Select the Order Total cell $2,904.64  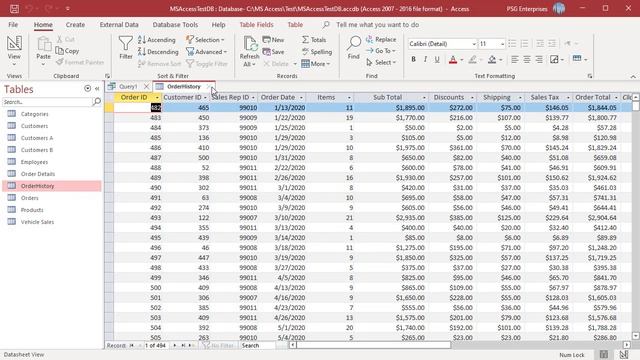597,218
